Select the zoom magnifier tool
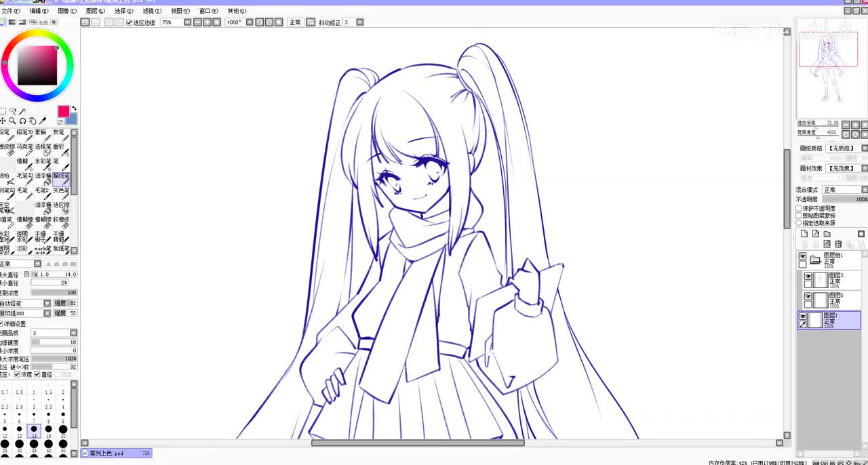Screen dimensions: 868x465 tap(13, 121)
